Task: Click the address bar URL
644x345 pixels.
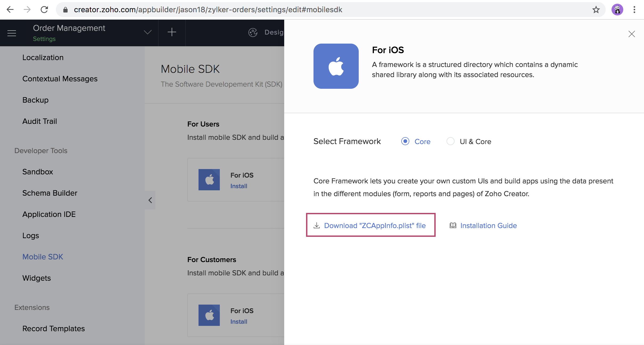Action: [208, 10]
